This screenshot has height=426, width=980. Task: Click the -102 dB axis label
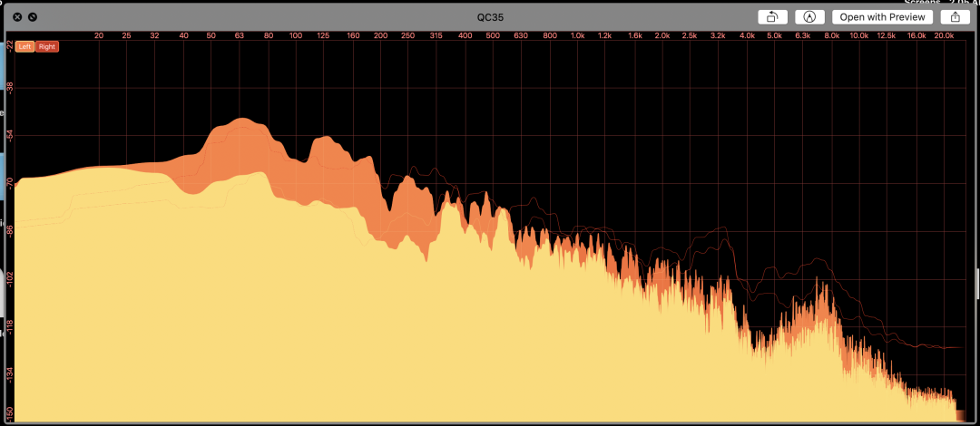pos(9,279)
